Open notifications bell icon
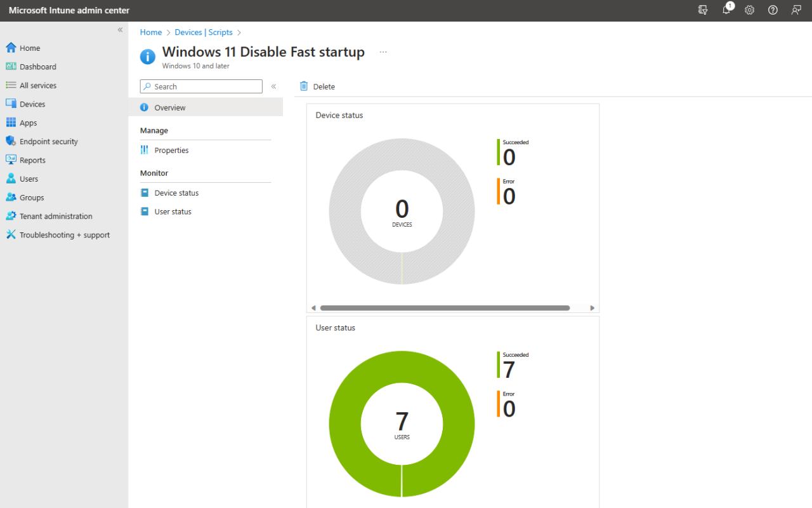The height and width of the screenshot is (508, 812). point(726,10)
